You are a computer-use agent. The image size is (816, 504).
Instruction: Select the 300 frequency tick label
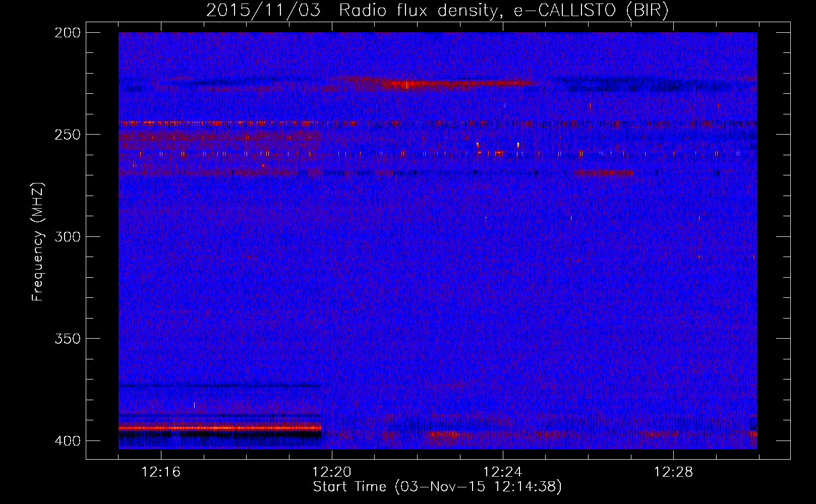click(x=68, y=236)
